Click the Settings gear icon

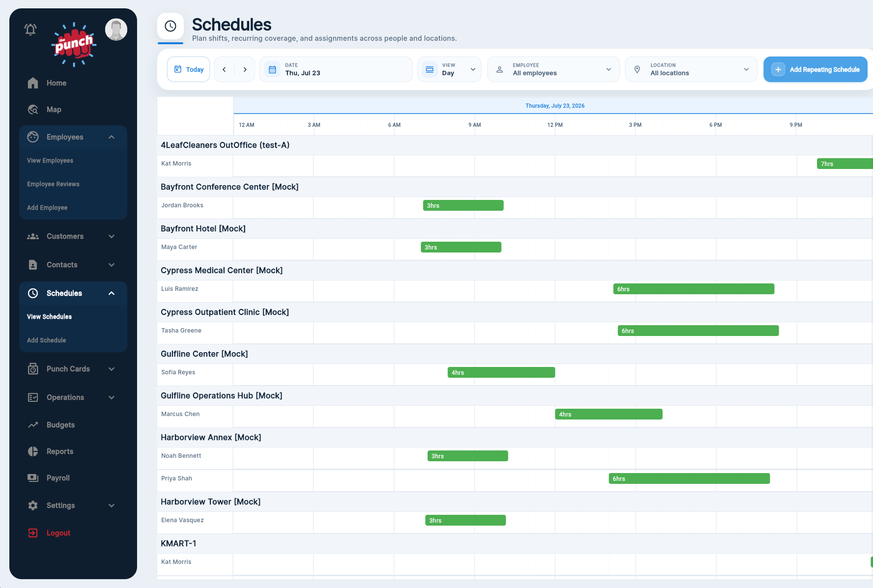point(33,505)
